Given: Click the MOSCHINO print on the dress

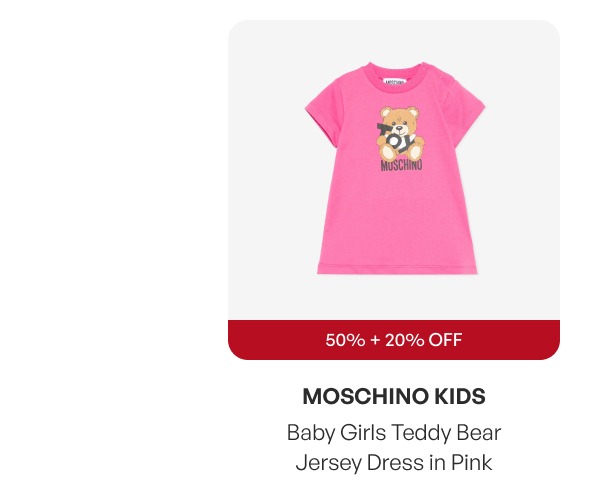Looking at the screenshot, I should (401, 166).
